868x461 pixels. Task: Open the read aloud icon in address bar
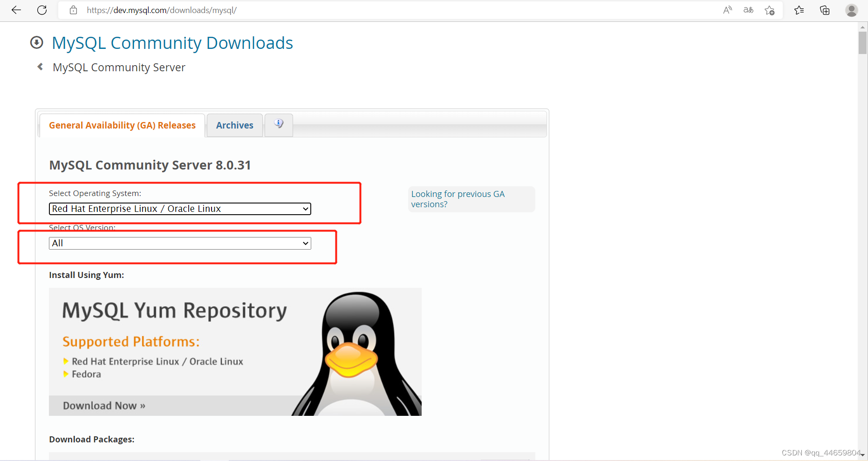[x=727, y=10]
